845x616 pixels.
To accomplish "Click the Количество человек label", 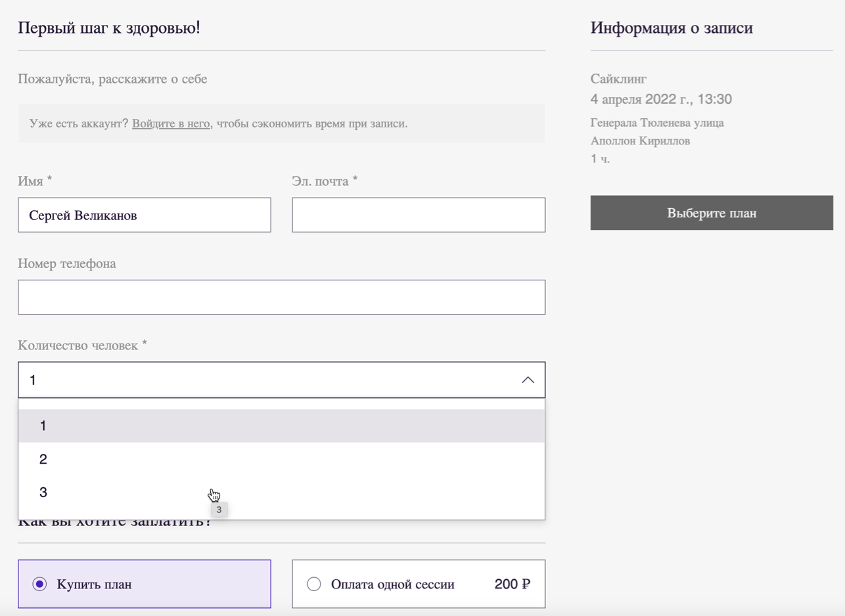I will (82, 345).
